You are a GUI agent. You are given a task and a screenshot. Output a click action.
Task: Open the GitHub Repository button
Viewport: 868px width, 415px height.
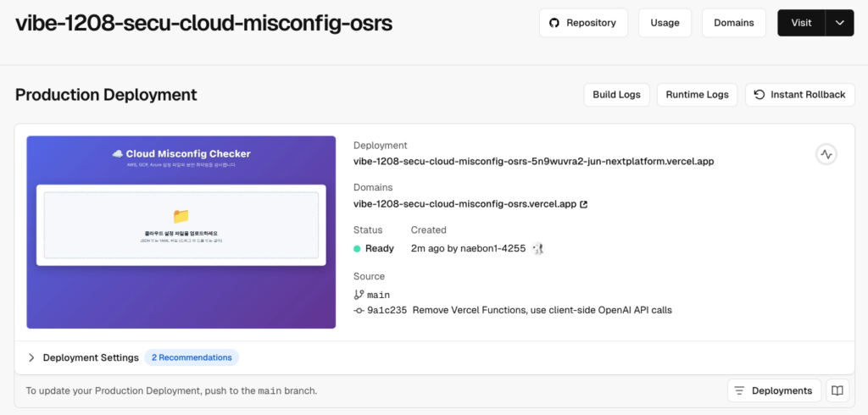pos(583,23)
